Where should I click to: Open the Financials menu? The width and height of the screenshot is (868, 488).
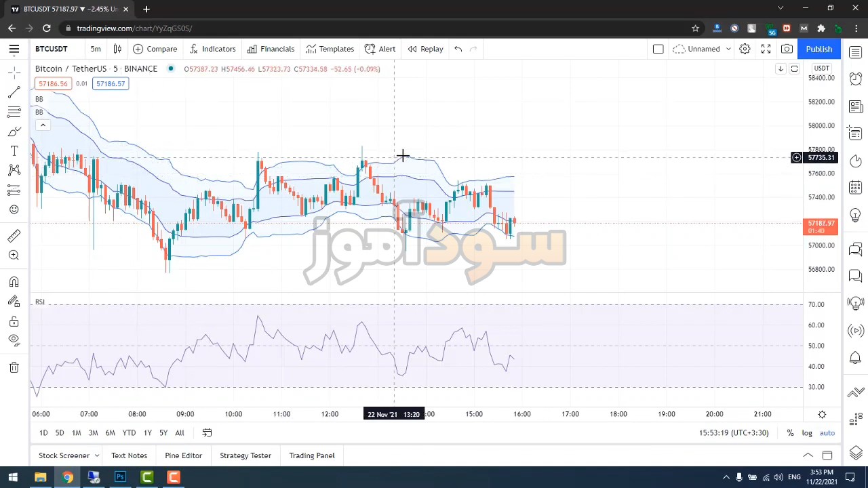(x=271, y=49)
